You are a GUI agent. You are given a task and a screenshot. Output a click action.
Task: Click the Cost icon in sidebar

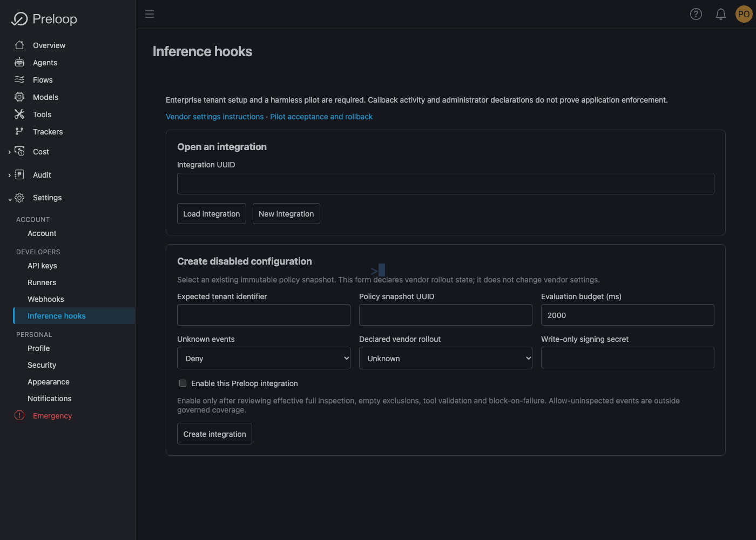pos(19,151)
